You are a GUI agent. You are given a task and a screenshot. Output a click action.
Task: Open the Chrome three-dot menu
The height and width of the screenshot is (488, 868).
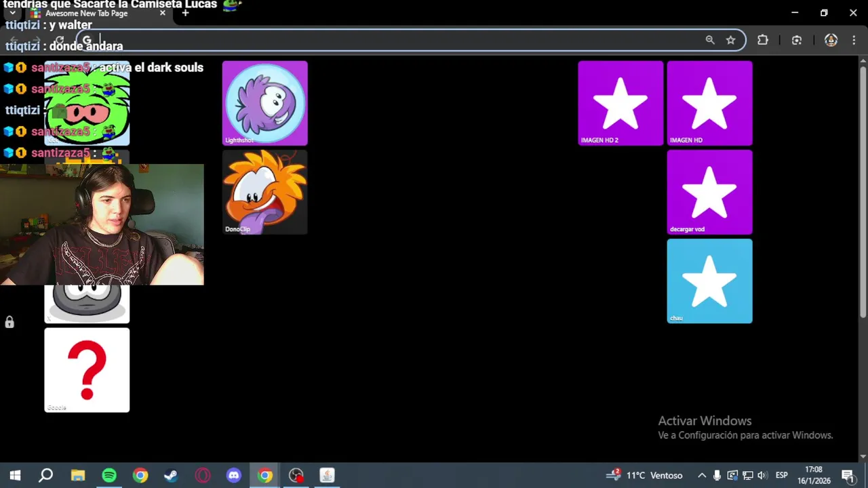854,40
